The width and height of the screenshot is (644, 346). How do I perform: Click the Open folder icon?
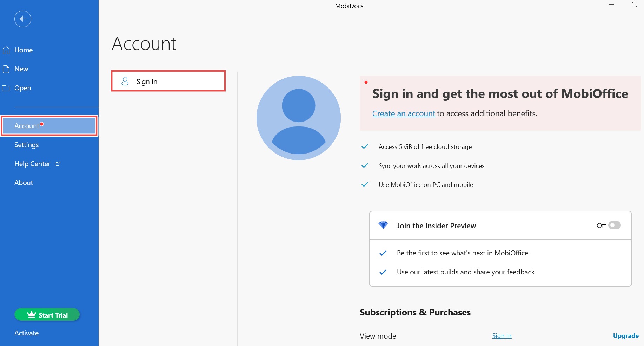point(6,88)
